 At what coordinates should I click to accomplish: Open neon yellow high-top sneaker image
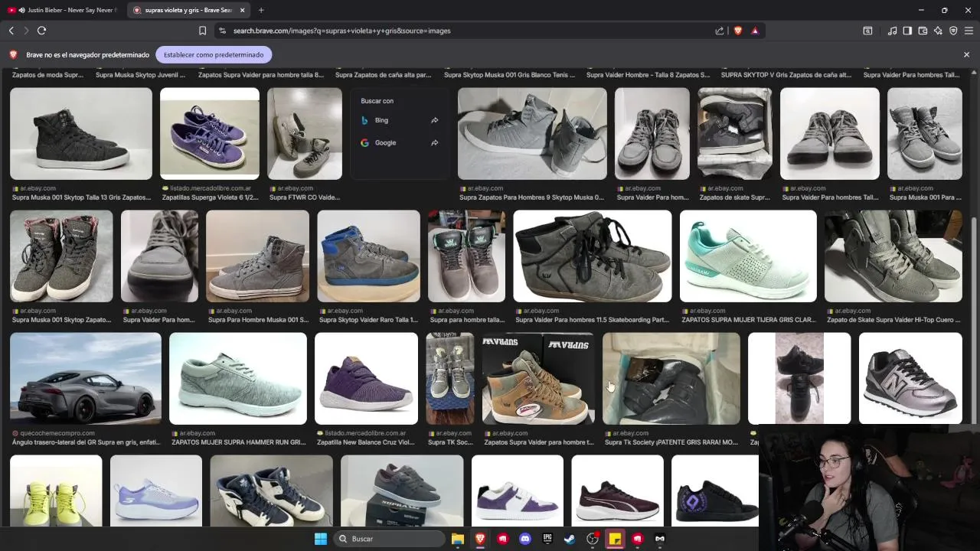click(56, 491)
